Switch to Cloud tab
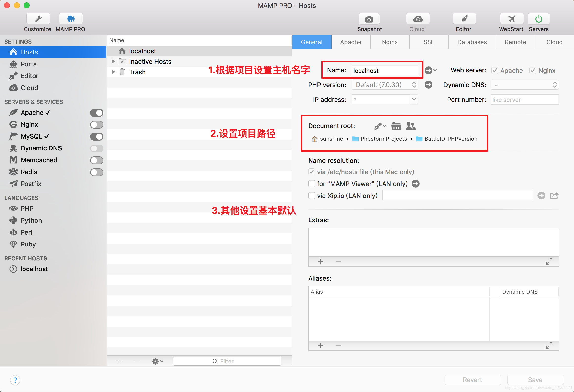The image size is (574, 392). (555, 42)
